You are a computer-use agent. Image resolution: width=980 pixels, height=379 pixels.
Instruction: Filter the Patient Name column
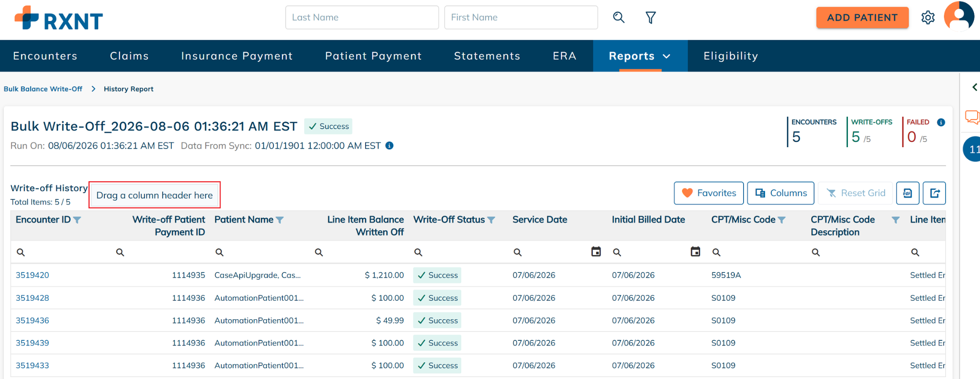pos(280,220)
